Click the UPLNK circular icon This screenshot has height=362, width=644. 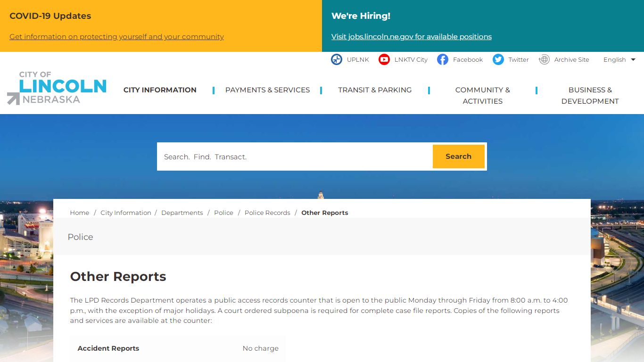point(336,59)
